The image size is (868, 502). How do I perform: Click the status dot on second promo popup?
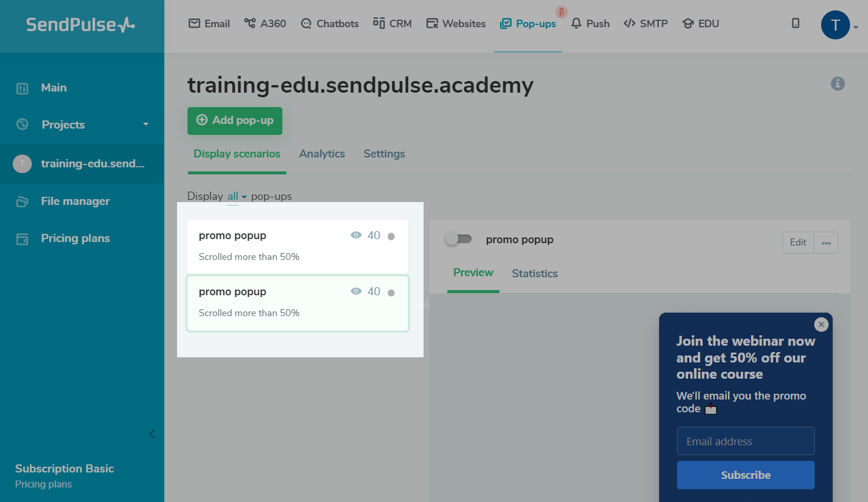391,292
